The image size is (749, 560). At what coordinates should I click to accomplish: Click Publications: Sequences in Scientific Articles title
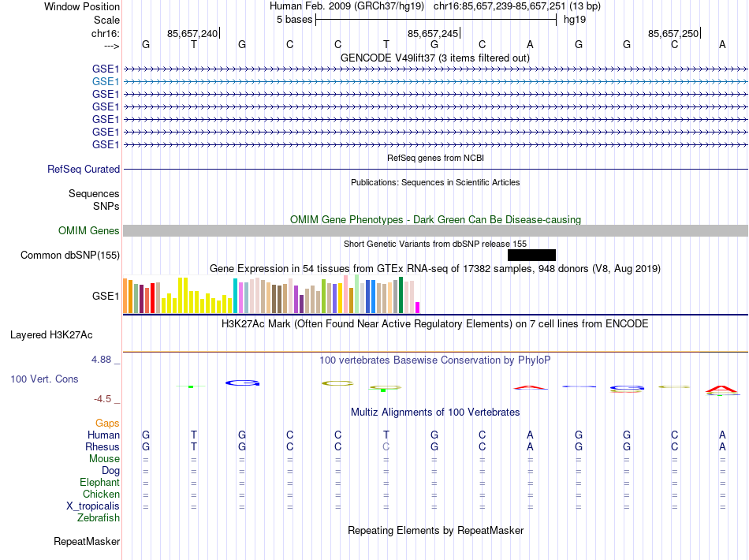click(x=435, y=182)
